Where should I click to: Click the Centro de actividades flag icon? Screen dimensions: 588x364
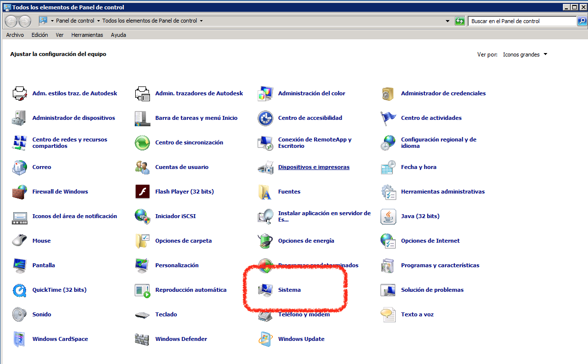(388, 118)
